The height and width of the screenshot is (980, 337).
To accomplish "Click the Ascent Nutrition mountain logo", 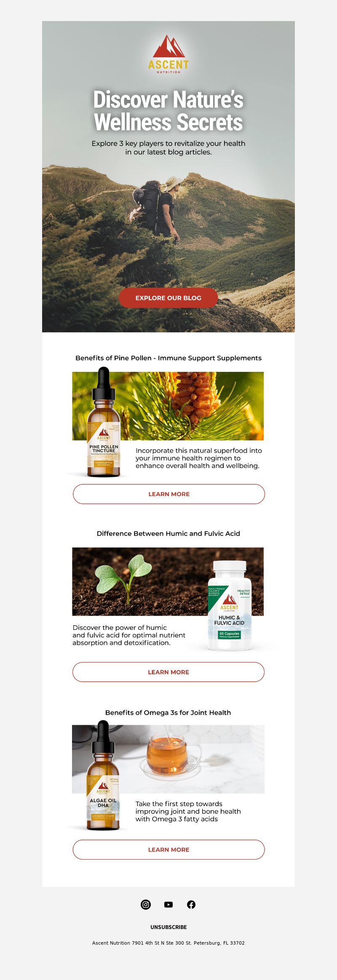I will pyautogui.click(x=168, y=54).
